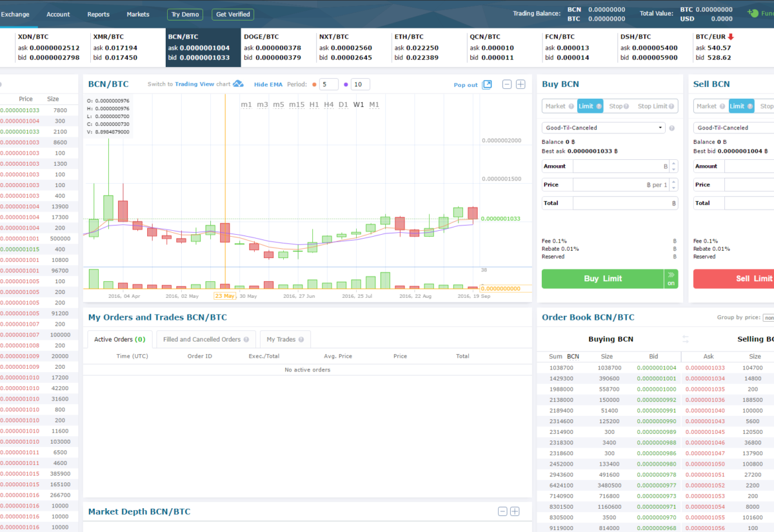Enlarge the BCN/BTC chart with plus icon
The height and width of the screenshot is (532, 774).
521,84
